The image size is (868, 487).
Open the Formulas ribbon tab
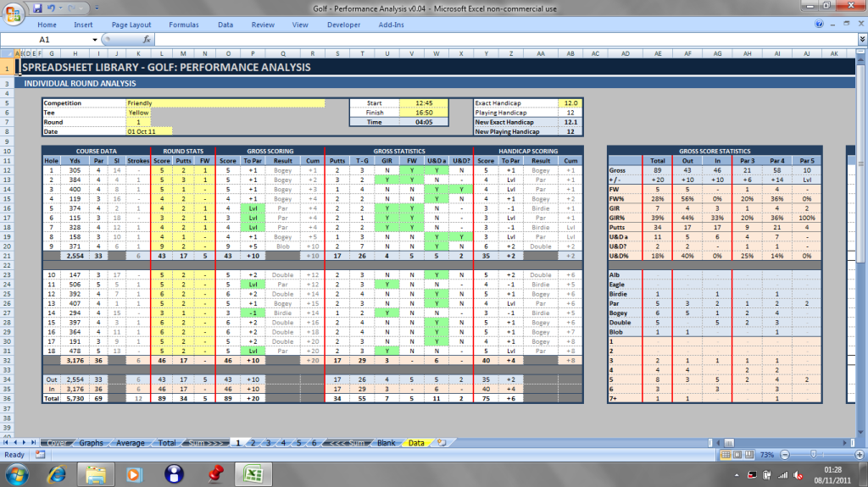183,25
